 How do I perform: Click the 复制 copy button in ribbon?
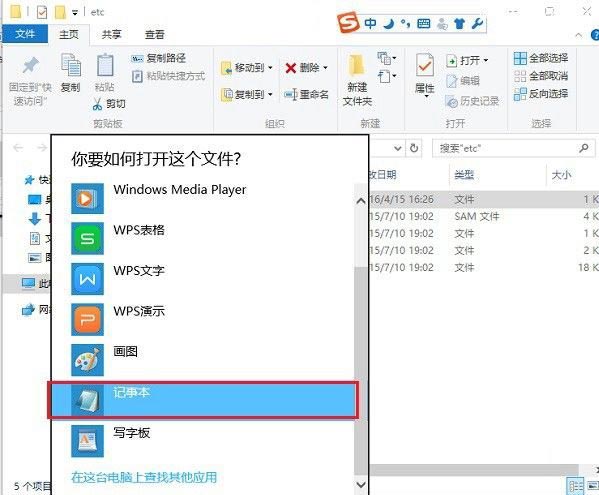coord(71,73)
